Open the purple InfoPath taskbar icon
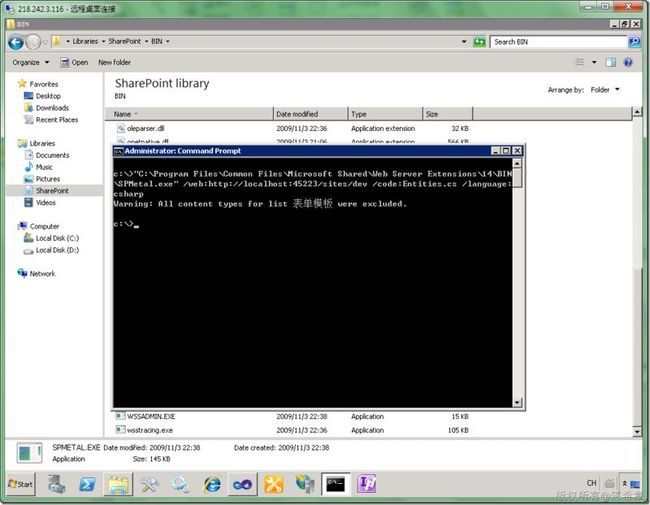The height and width of the screenshot is (505, 650). tap(367, 484)
